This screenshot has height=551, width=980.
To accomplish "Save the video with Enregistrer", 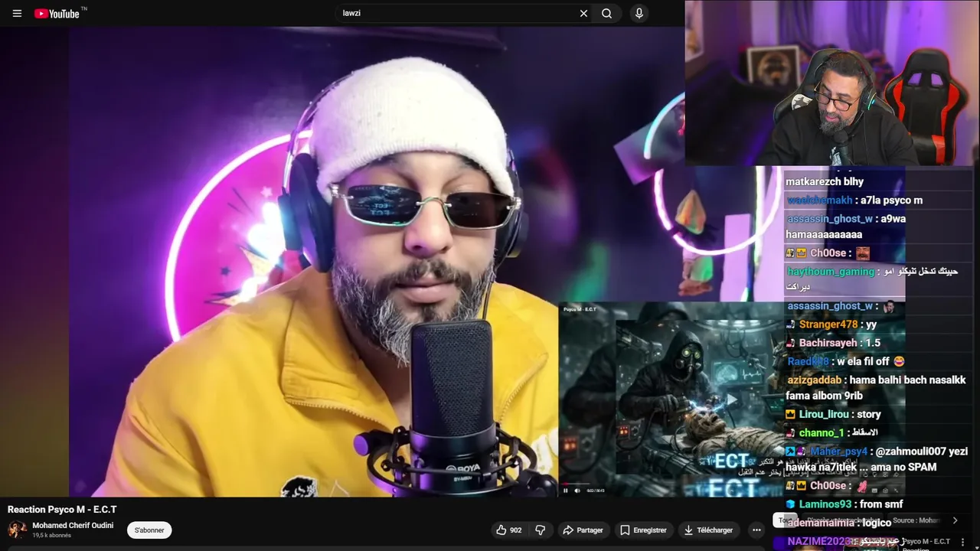I will click(643, 530).
